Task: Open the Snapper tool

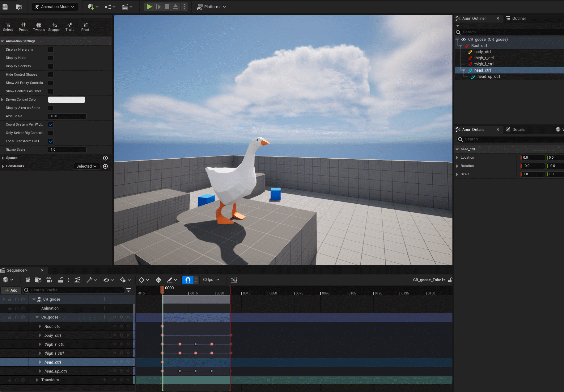Action: tap(54, 27)
